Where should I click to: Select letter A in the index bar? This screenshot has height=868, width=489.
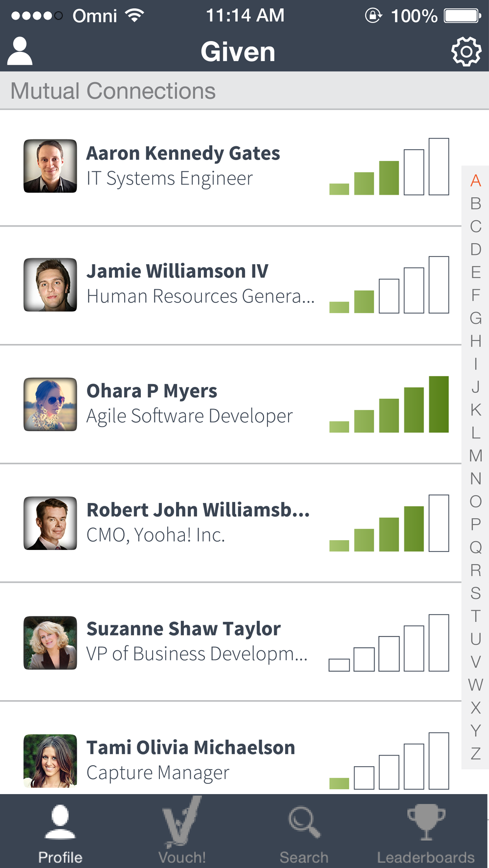pos(476,181)
